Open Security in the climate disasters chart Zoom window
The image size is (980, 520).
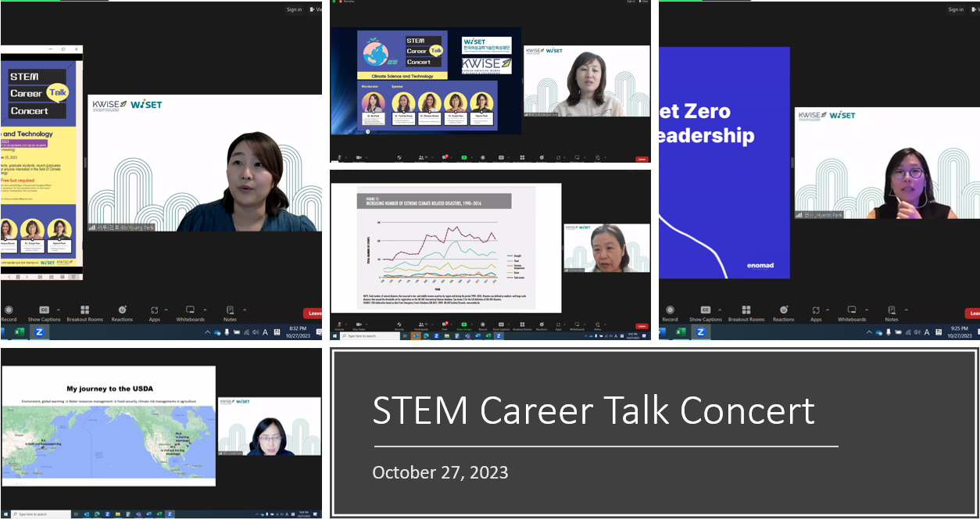(399, 327)
